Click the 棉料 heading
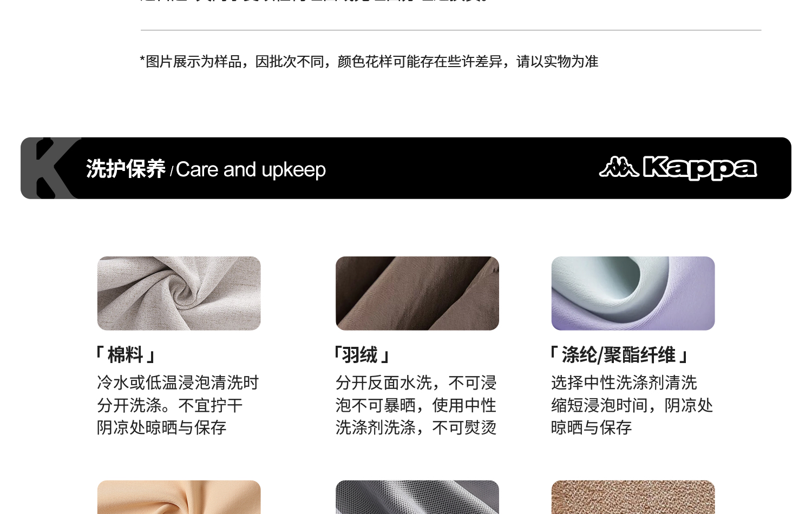This screenshot has height=514, width=812. click(126, 355)
